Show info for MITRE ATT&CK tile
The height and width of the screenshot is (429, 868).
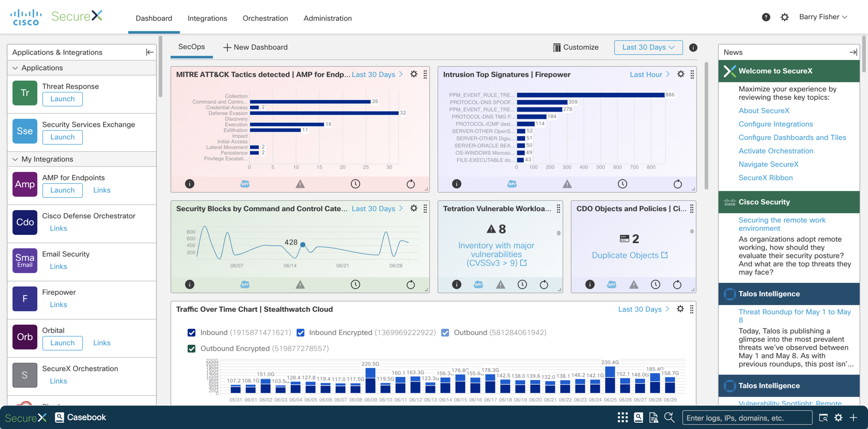(x=190, y=184)
